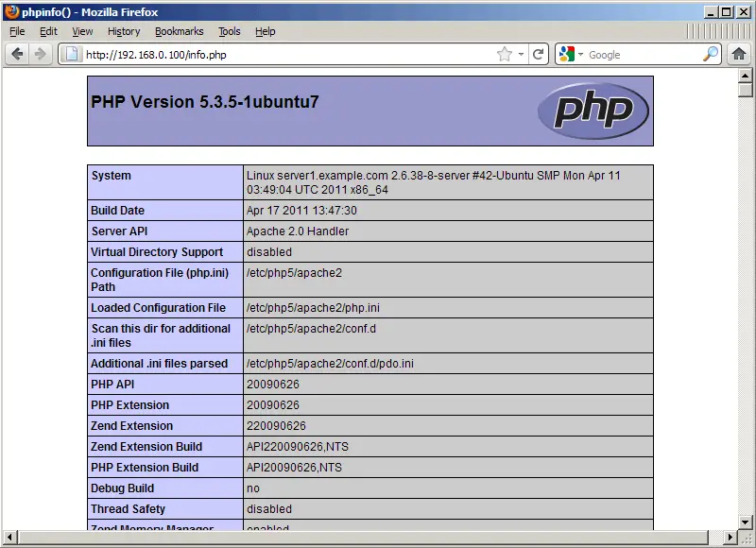Open the Tools menu
The image size is (756, 548).
click(229, 31)
